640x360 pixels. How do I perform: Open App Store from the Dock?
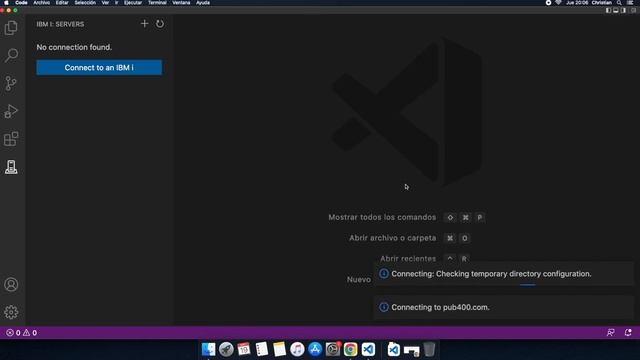pos(315,349)
